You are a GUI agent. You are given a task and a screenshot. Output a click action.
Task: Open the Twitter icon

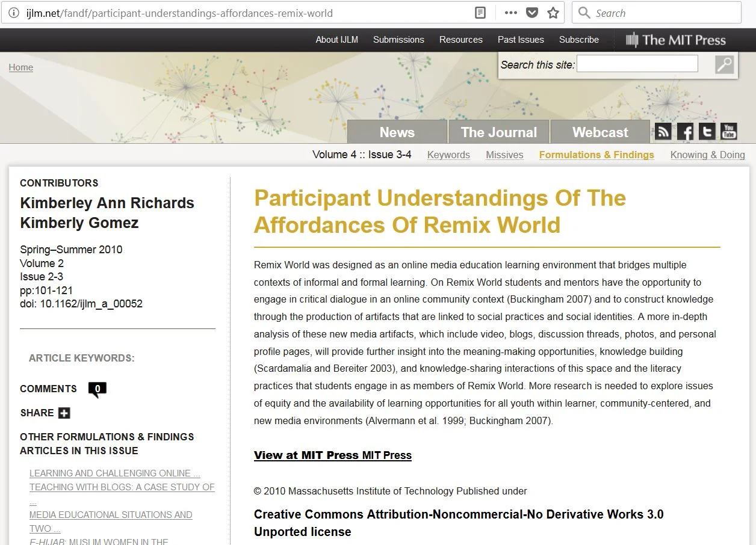707,131
